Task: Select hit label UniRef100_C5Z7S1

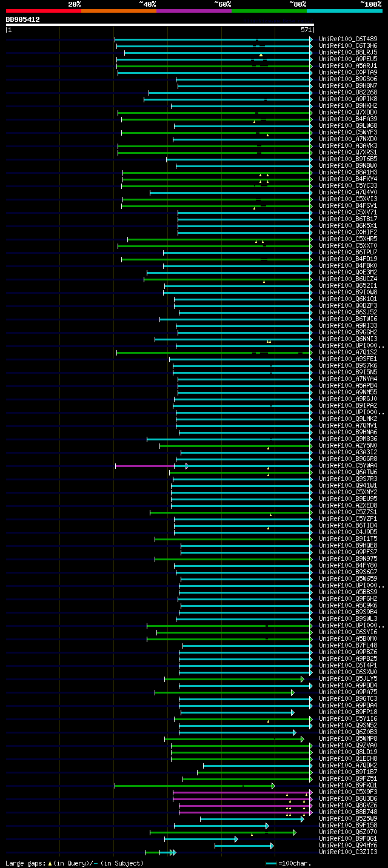Action: 348,512
